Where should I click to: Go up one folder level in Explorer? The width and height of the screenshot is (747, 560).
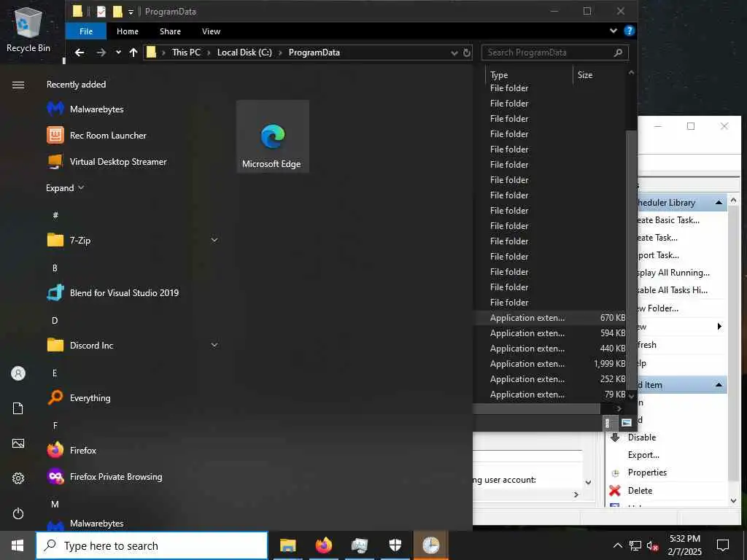pyautogui.click(x=133, y=52)
